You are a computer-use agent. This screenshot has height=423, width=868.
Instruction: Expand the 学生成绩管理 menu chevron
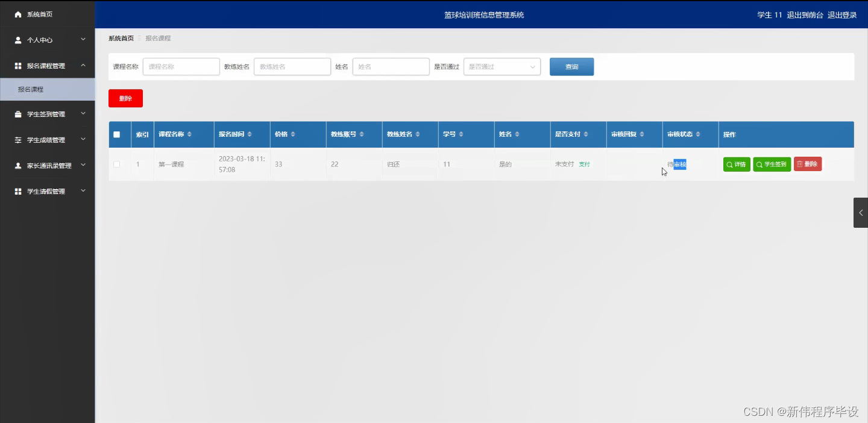(x=83, y=139)
